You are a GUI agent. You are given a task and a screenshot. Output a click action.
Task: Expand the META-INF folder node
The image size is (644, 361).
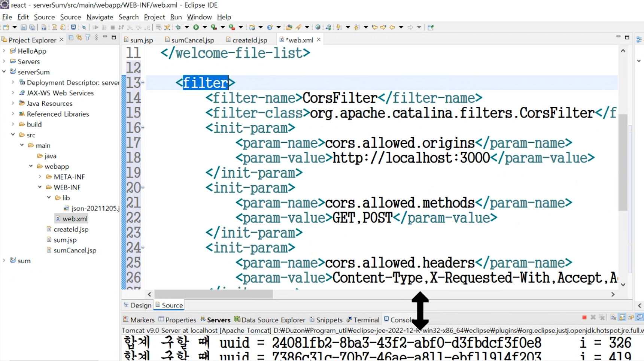point(40,176)
